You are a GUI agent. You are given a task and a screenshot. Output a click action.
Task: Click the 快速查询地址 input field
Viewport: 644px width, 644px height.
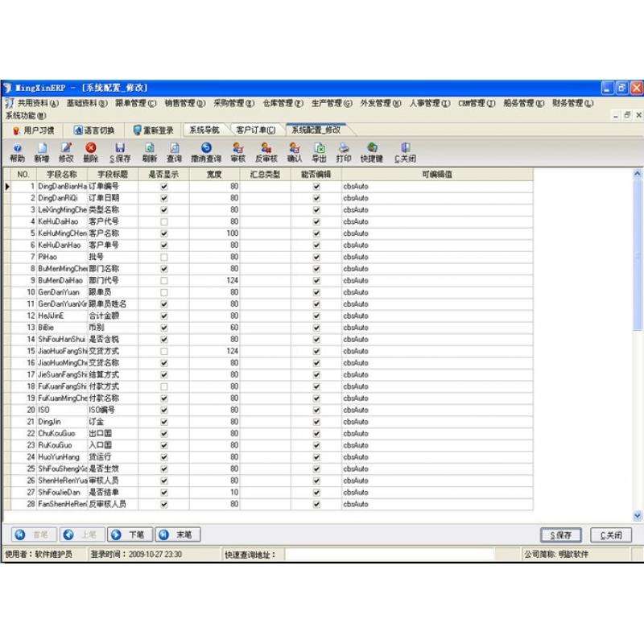pyautogui.click(x=390, y=555)
